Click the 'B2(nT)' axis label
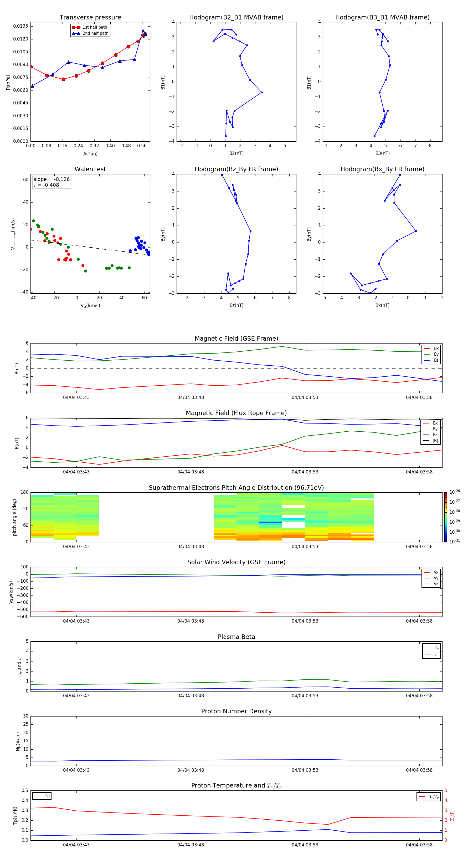This screenshot has height=868, width=473. [x=236, y=153]
